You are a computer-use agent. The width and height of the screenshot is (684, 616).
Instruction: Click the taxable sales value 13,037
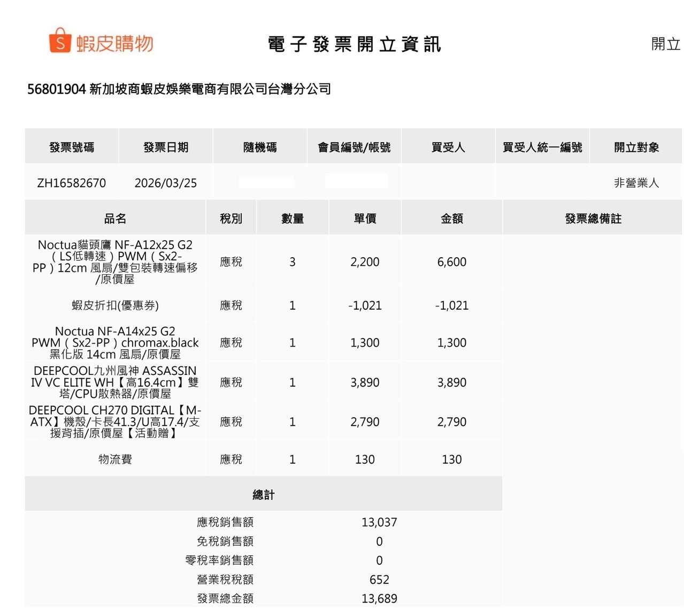(379, 522)
